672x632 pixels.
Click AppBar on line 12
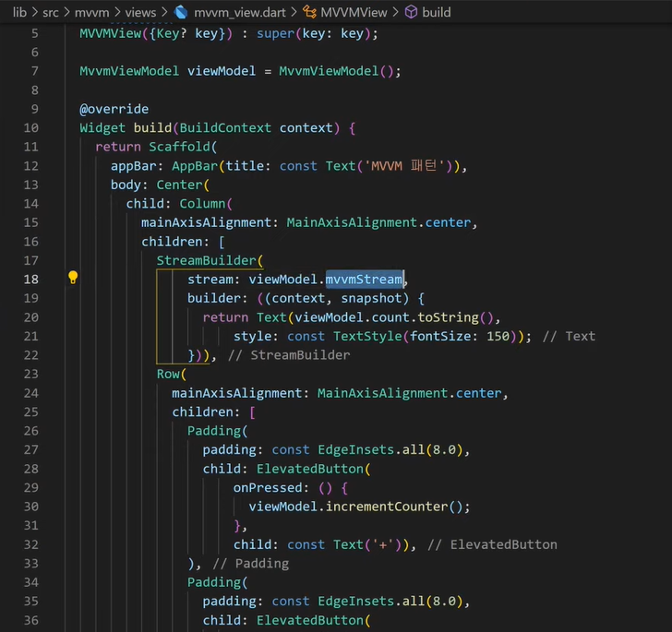[x=195, y=166]
